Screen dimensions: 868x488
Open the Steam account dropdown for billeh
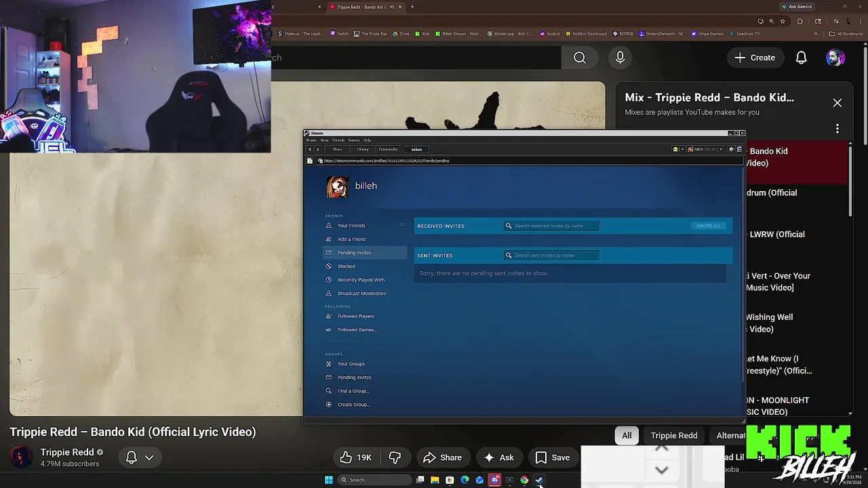coord(705,149)
